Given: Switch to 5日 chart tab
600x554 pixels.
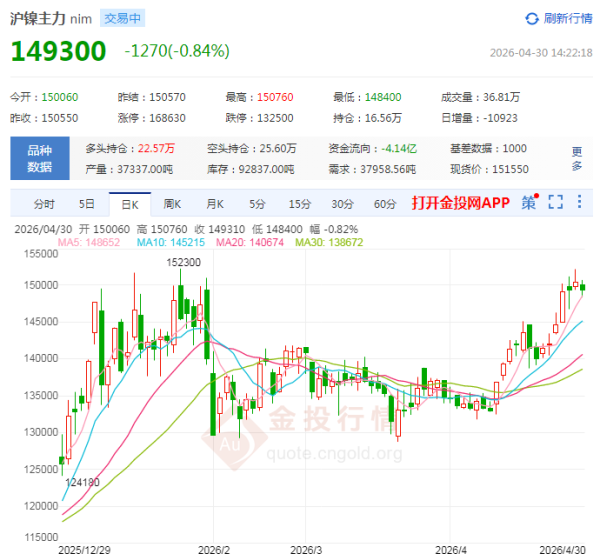Looking at the screenshot, I should click(86, 204).
